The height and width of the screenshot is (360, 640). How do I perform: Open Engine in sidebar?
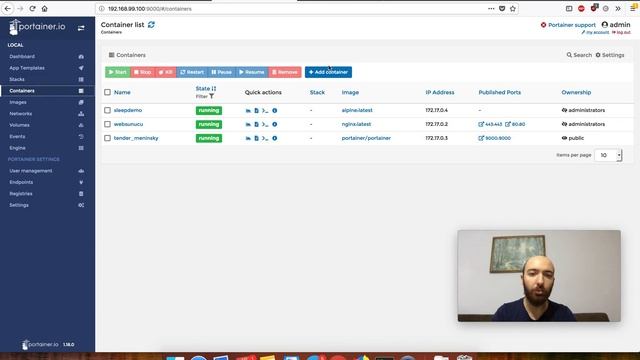[47, 148]
